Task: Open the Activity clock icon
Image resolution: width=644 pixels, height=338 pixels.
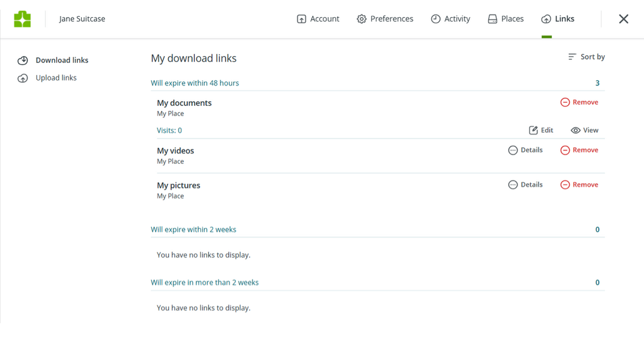Action: point(435,18)
